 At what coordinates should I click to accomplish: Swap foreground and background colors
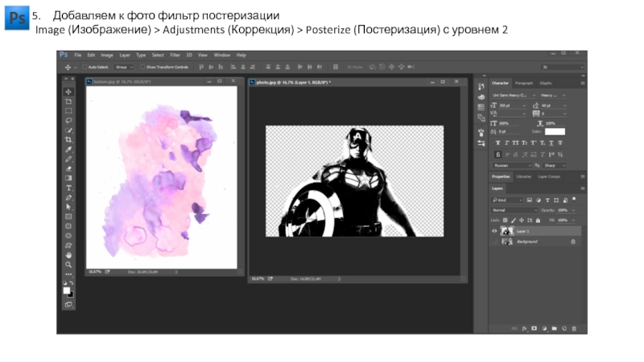(72, 283)
